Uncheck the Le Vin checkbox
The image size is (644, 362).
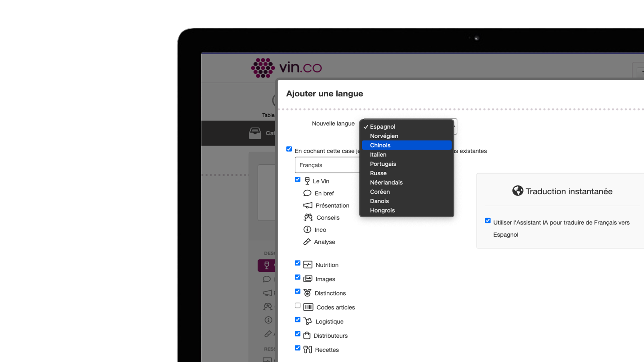(297, 179)
